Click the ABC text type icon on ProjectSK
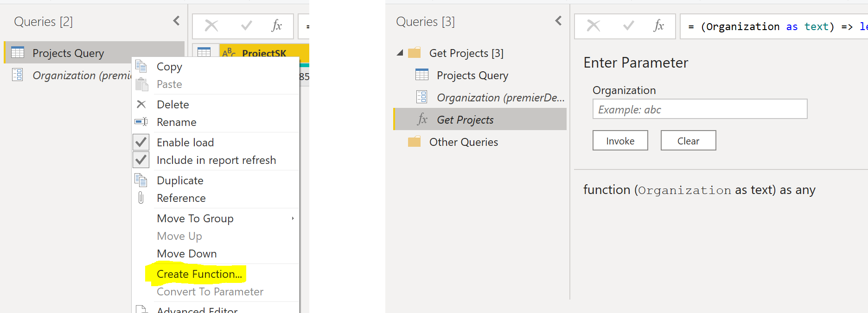The image size is (868, 313). pos(229,53)
